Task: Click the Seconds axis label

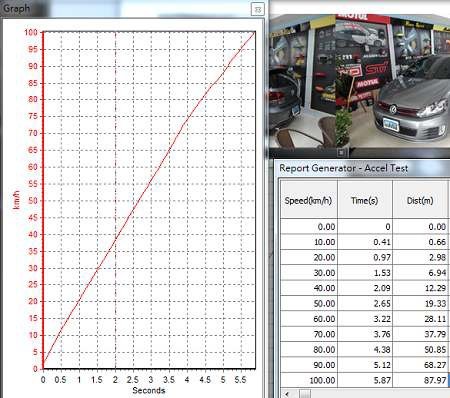Action: pos(149,390)
